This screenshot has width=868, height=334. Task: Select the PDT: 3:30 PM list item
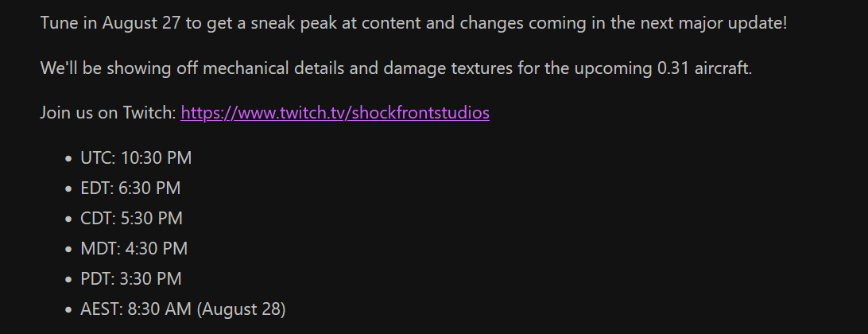pos(131,279)
